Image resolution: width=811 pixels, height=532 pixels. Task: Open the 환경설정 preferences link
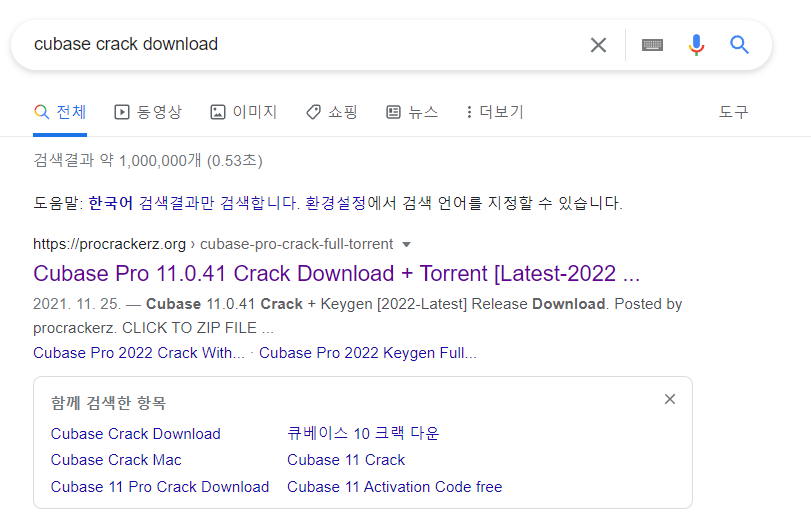pyautogui.click(x=336, y=203)
